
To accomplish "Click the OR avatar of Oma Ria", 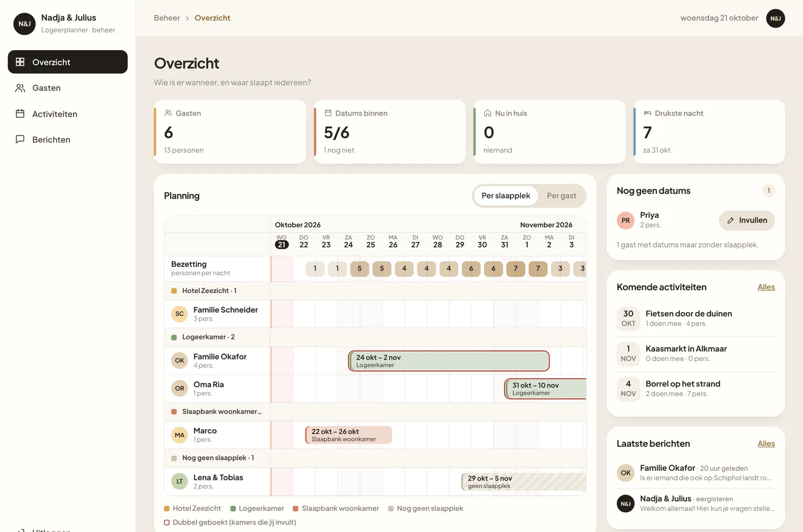I will [180, 388].
